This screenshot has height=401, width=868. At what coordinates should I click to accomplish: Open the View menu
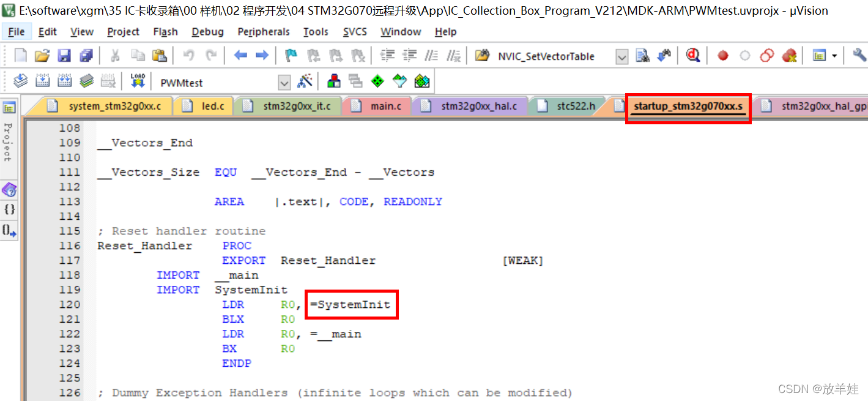[x=82, y=32]
